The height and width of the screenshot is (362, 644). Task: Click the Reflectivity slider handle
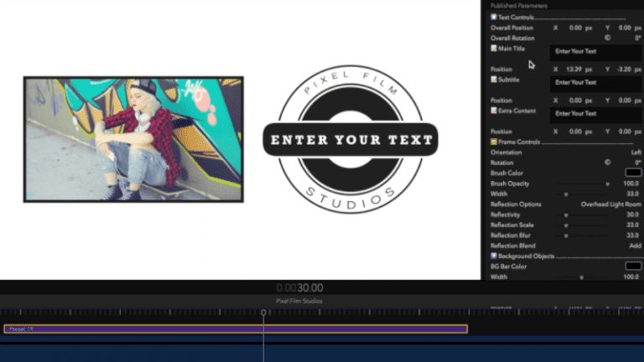coord(566,215)
